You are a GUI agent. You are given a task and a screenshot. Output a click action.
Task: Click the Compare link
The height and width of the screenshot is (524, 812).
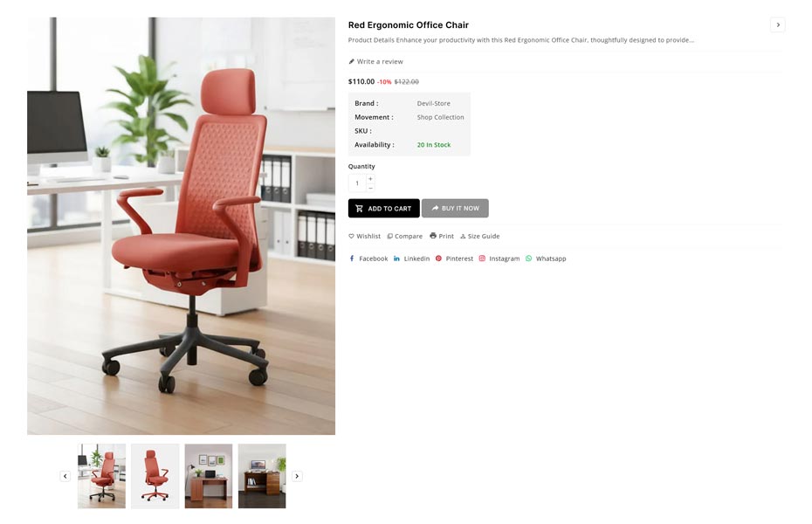[x=405, y=236]
